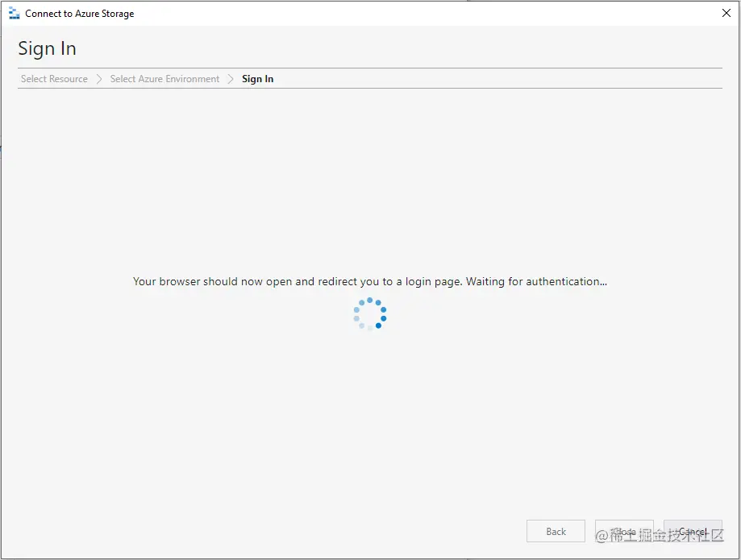Click the Azure Storage icon in title bar
This screenshot has width=741, height=560.
[15, 14]
